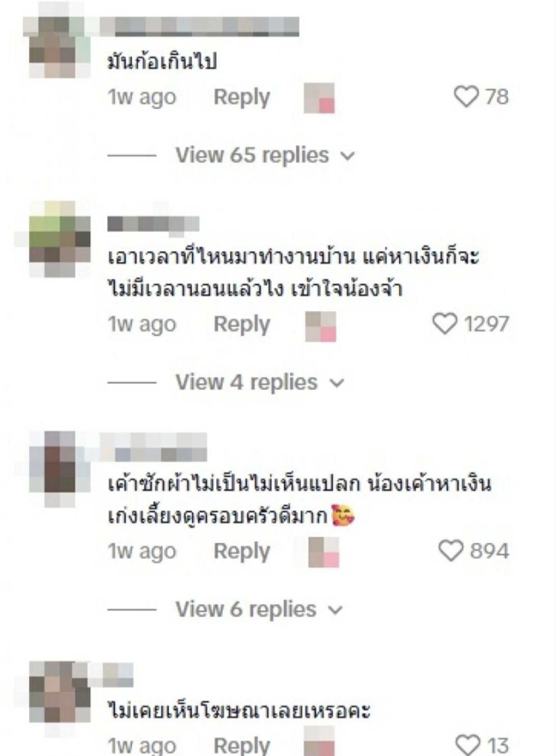Expand View 6 replies
The height and width of the screenshot is (756, 556).
pos(259,609)
